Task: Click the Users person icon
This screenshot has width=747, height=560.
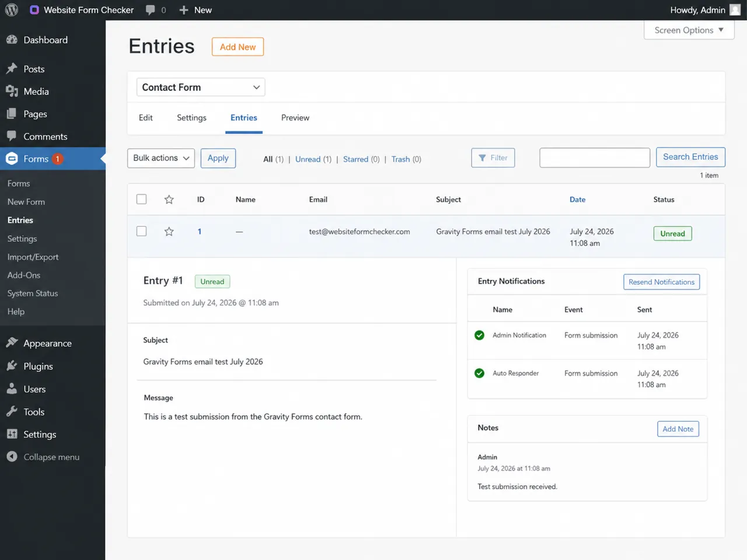Action: pyautogui.click(x=12, y=388)
